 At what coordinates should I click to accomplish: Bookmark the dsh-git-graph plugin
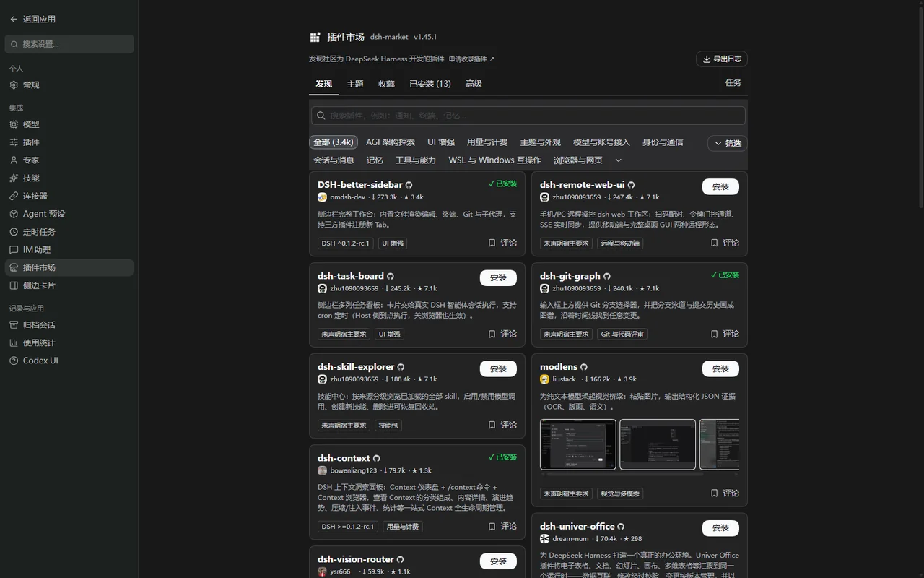coord(714,334)
